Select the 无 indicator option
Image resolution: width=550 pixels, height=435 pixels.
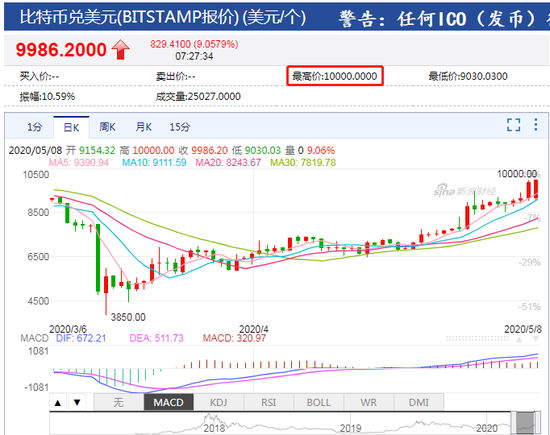coord(119,402)
